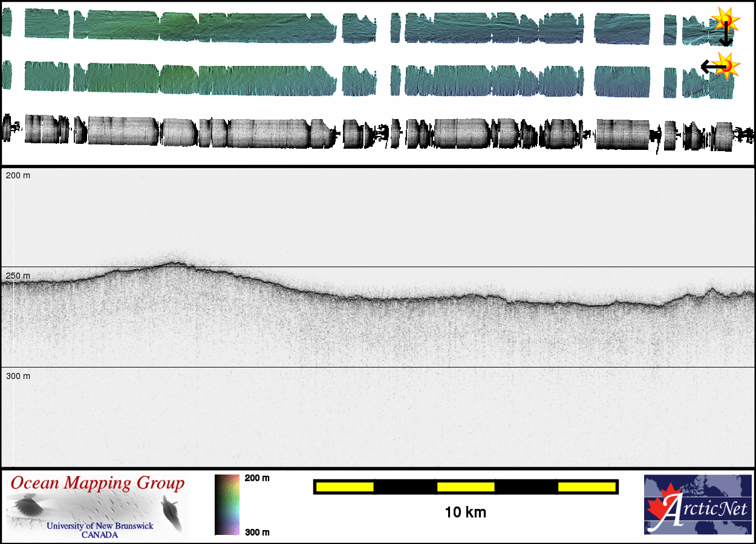Click the 250 m depth label in the profile
The height and width of the screenshot is (544, 756).
coord(18,276)
